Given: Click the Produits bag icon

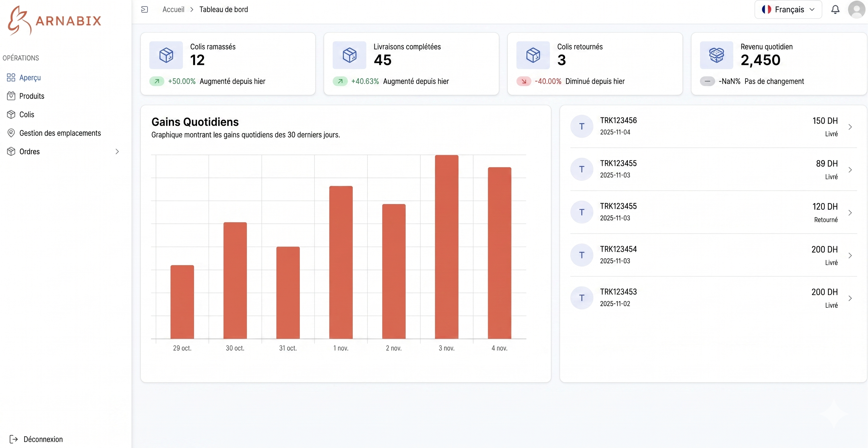Looking at the screenshot, I should pyautogui.click(x=11, y=96).
